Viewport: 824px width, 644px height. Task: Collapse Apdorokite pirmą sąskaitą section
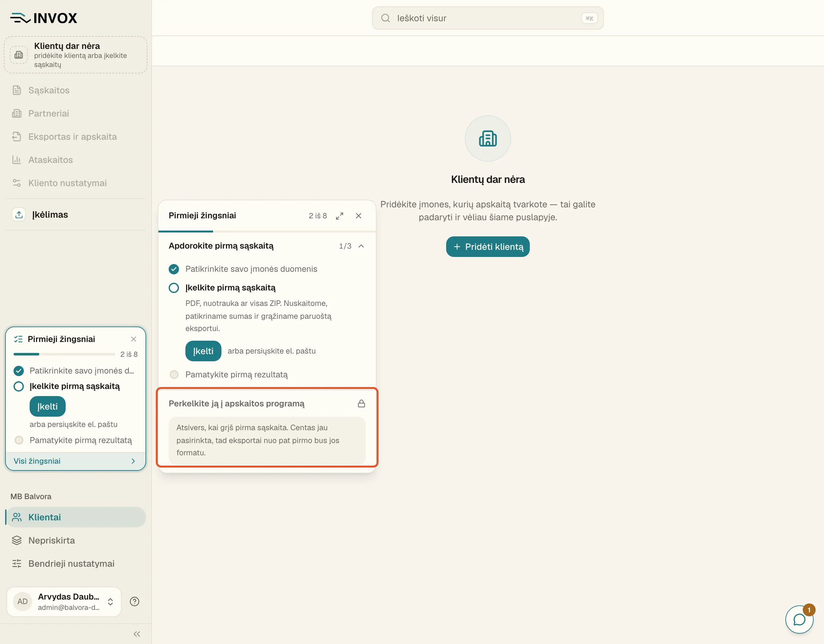click(361, 246)
